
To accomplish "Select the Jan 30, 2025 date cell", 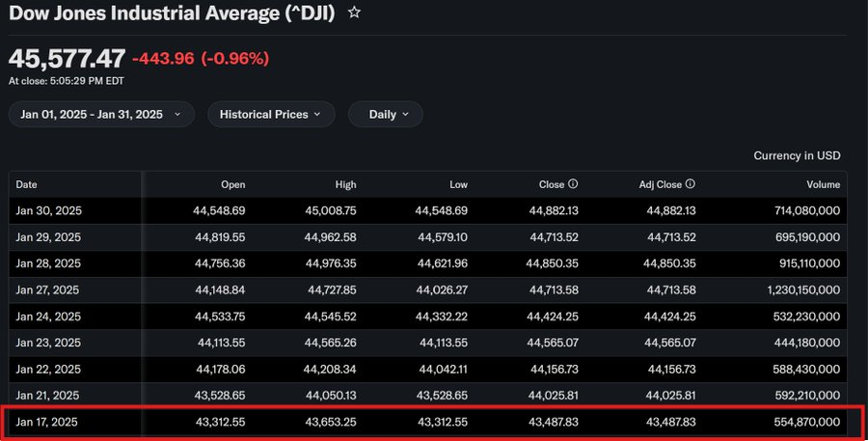I will pyautogui.click(x=49, y=210).
